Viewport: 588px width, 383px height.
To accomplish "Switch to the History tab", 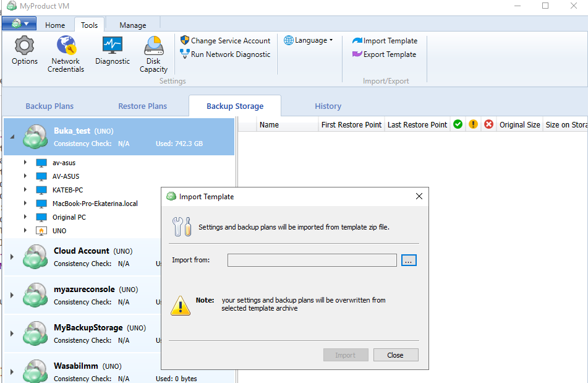I will click(x=328, y=106).
